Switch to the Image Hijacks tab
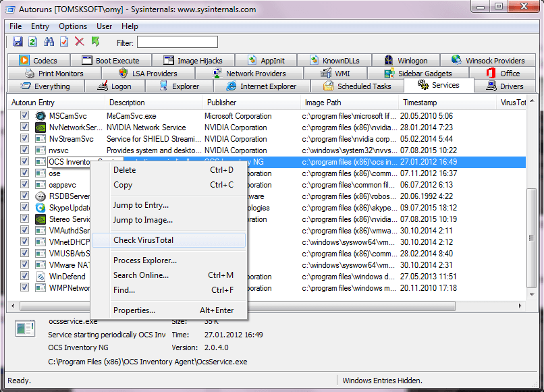 [x=193, y=60]
